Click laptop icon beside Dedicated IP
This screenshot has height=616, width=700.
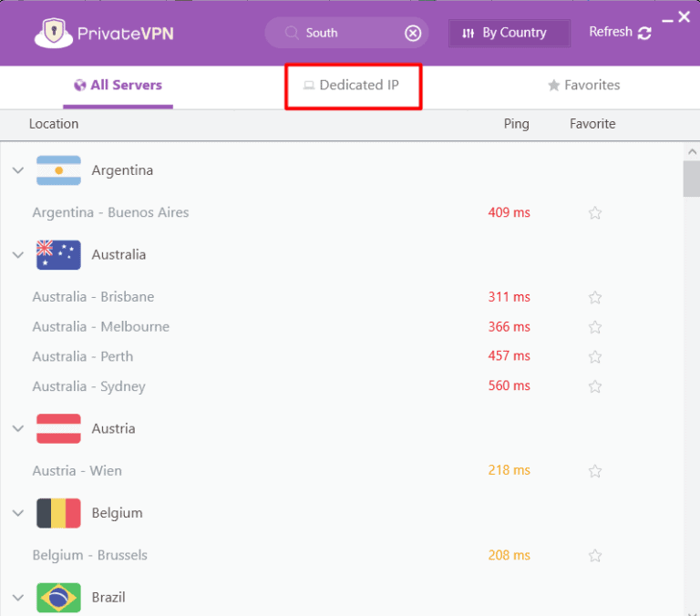(309, 86)
